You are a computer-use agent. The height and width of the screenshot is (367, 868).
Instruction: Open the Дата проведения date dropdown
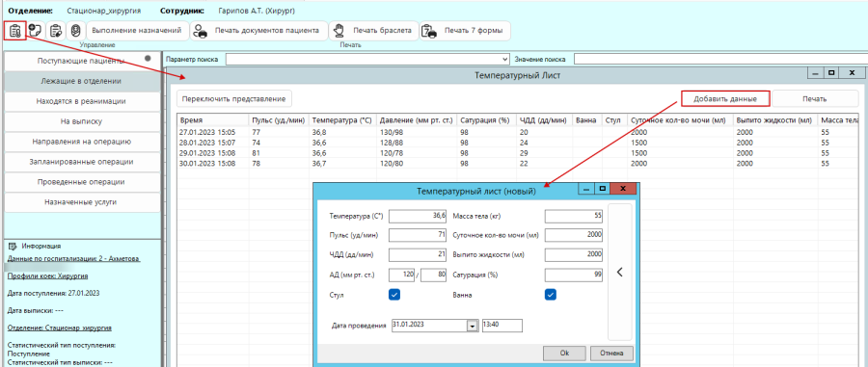coord(473,327)
